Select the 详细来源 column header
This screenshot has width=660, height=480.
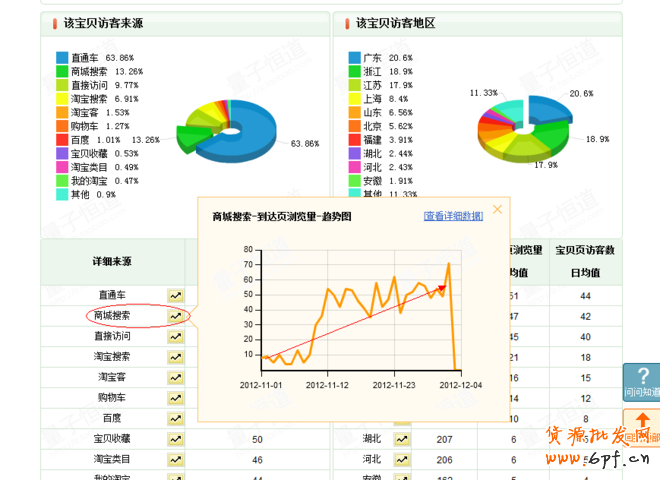pyautogui.click(x=112, y=261)
